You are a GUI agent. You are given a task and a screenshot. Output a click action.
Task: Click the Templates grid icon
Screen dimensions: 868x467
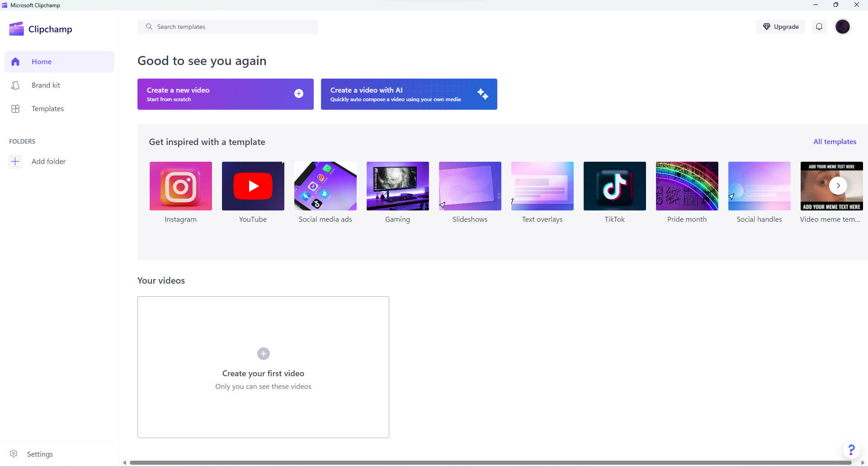tap(15, 109)
